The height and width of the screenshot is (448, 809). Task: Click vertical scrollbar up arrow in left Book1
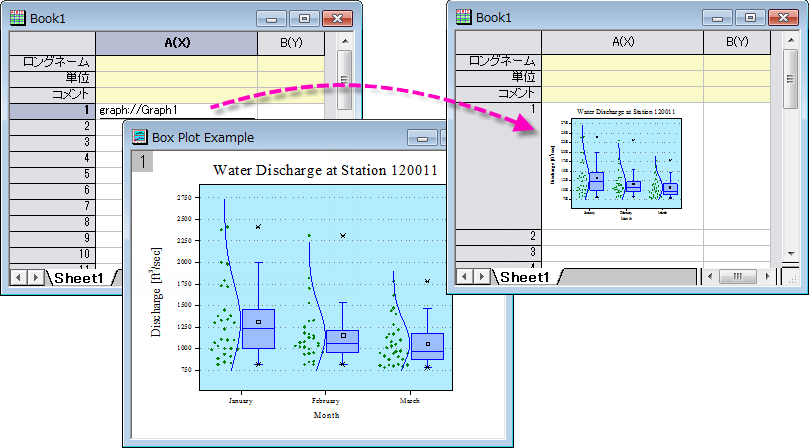click(x=345, y=41)
